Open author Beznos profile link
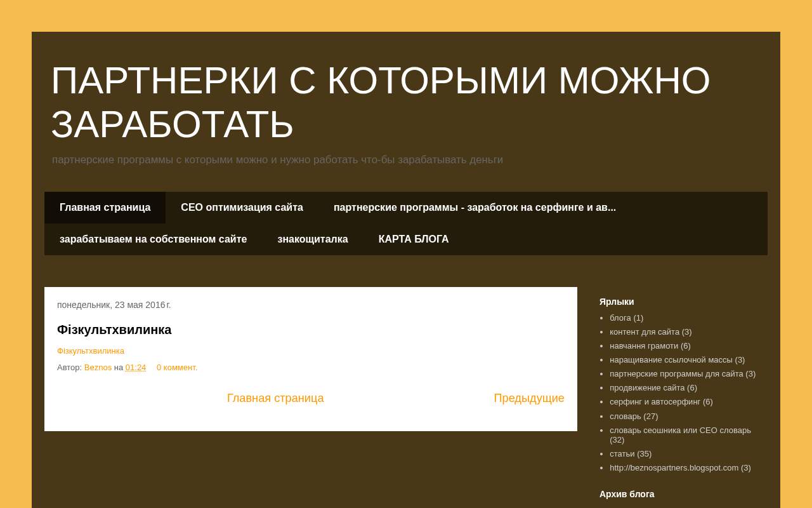The height and width of the screenshot is (508, 812). 98,368
